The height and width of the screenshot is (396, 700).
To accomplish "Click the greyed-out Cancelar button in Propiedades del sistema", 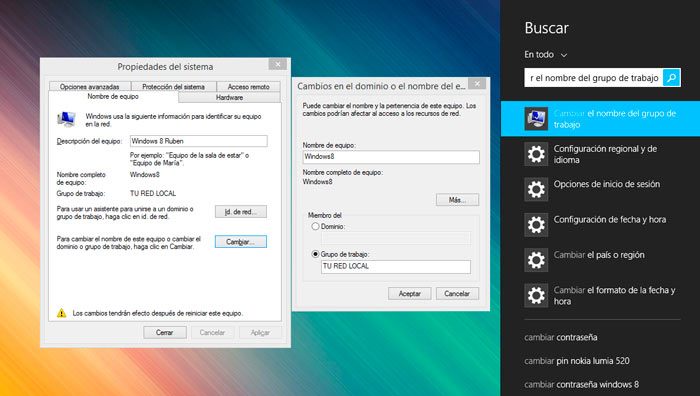I will [212, 333].
